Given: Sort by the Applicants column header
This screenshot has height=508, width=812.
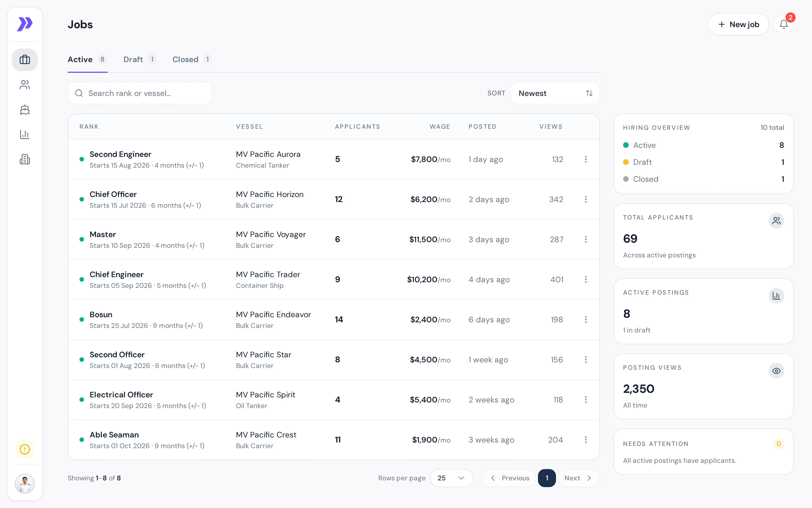Looking at the screenshot, I should pyautogui.click(x=357, y=127).
